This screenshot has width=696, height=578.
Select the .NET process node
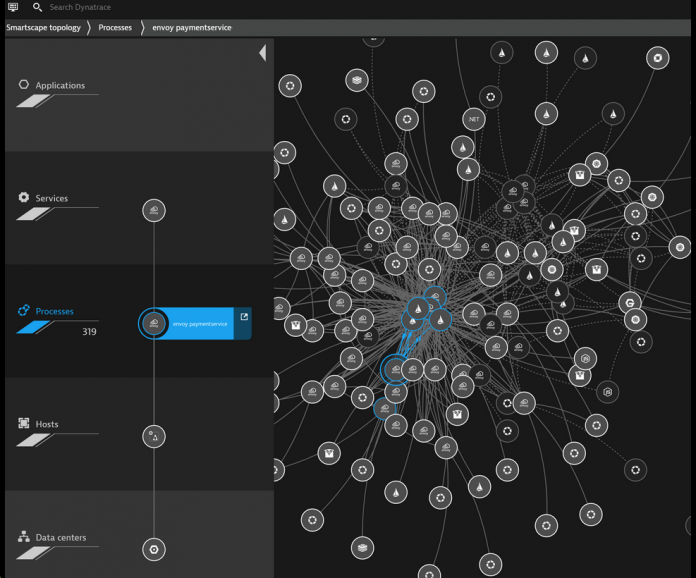click(474, 119)
